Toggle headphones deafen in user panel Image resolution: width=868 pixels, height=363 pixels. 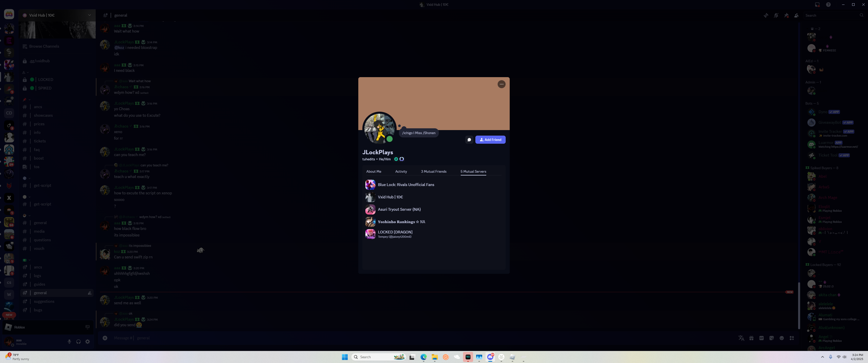[x=78, y=342]
